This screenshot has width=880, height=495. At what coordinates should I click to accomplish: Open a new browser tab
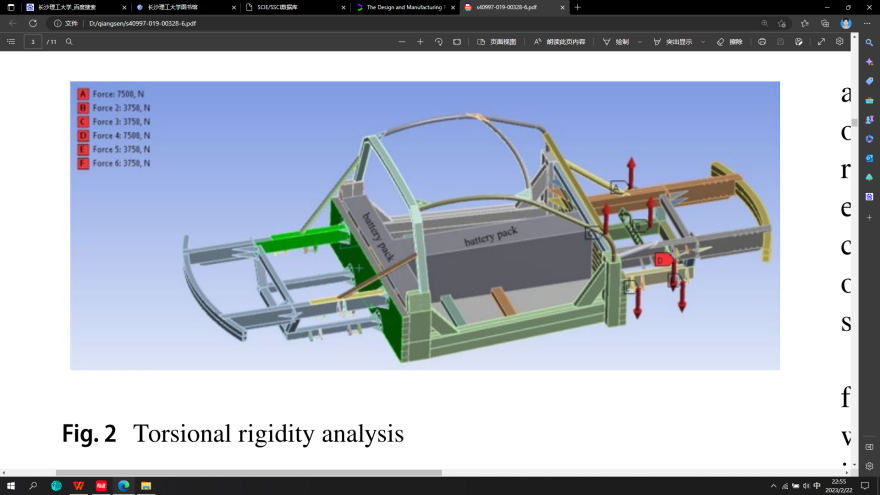click(578, 7)
